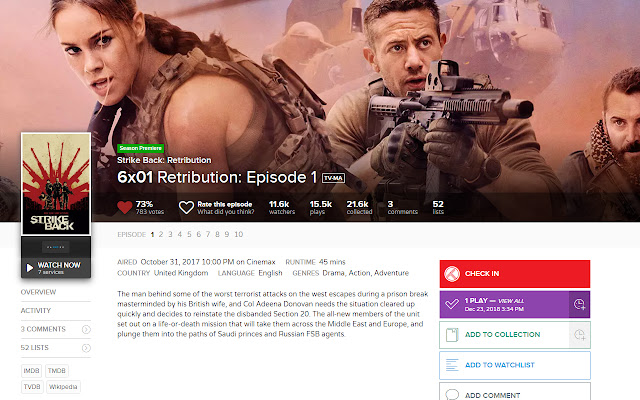This screenshot has width=640, height=400.
Task: Click the 11.6k watchers stat
Action: 282,207
